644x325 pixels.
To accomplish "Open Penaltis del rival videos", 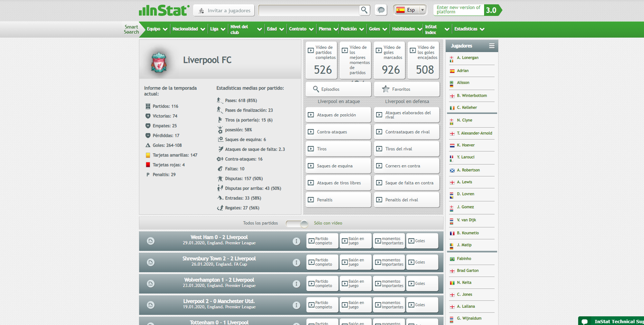I will (407, 200).
